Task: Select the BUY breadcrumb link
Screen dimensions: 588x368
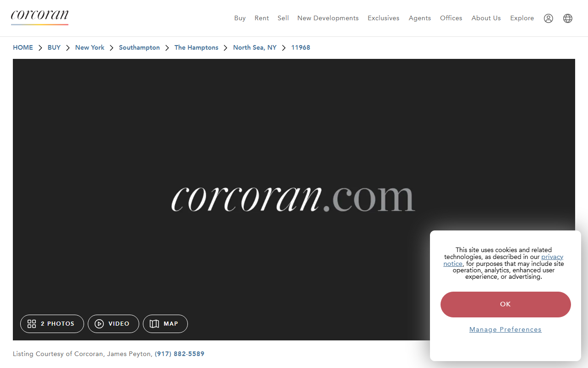Action: click(x=54, y=47)
